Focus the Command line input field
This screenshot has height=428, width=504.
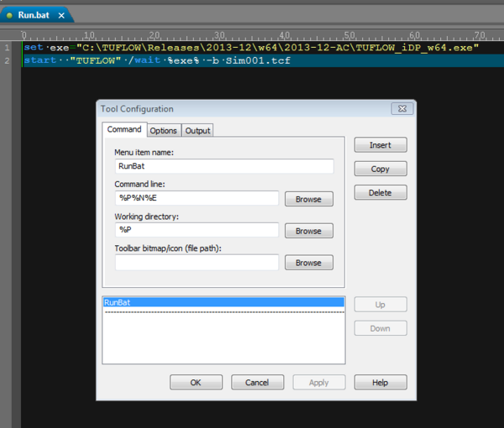197,198
